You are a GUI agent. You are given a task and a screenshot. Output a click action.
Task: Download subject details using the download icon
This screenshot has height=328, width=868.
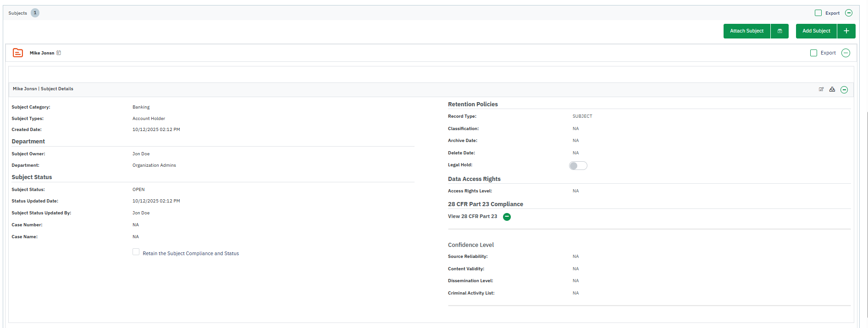[x=832, y=89]
